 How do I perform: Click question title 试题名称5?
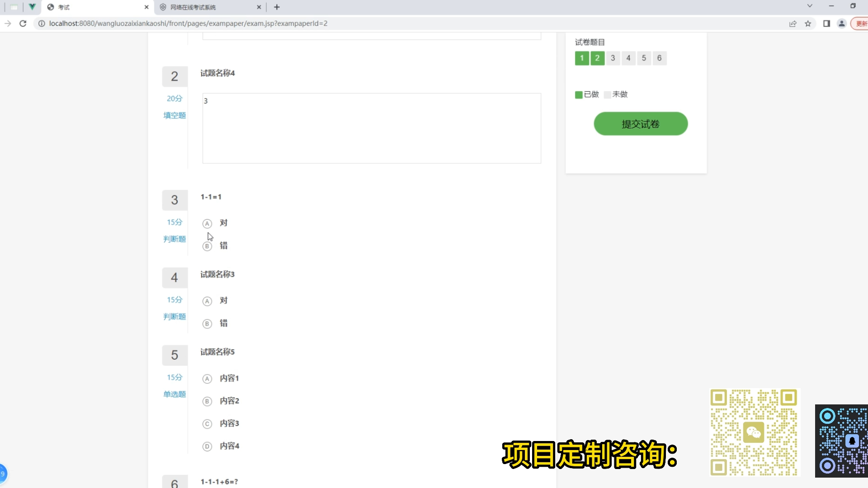pyautogui.click(x=217, y=352)
